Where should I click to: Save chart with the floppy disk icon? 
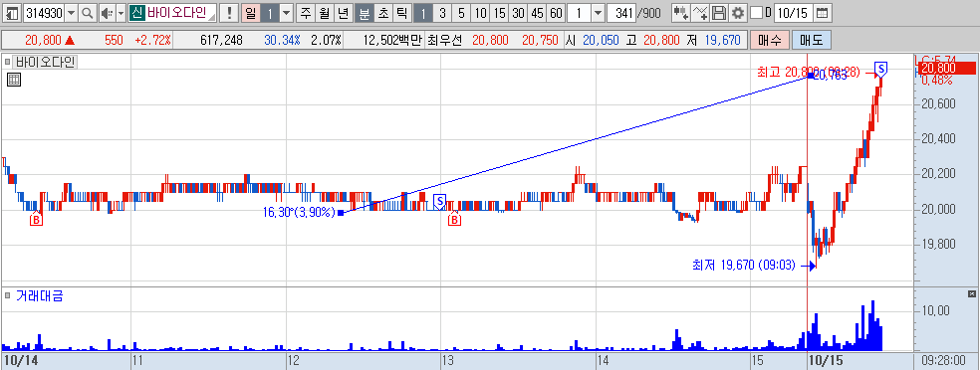point(719,13)
